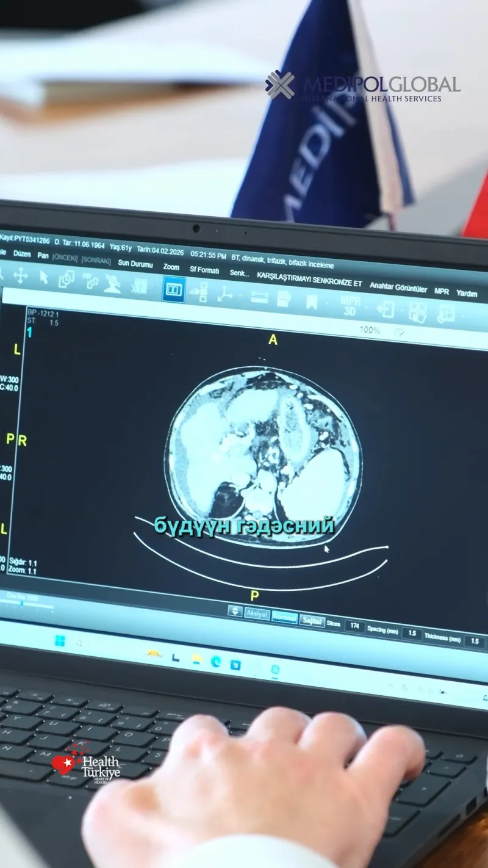Switch to Aksiyal view

point(257,614)
